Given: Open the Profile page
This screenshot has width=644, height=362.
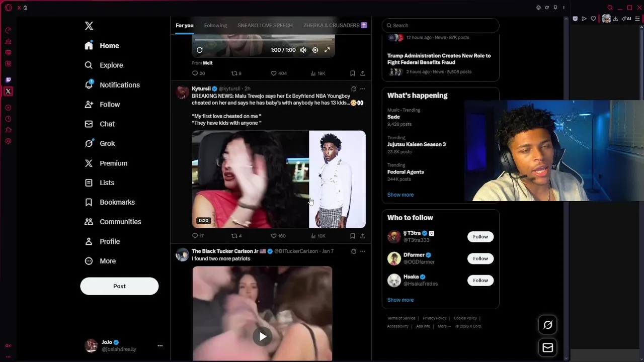Looking at the screenshot, I should pyautogui.click(x=102, y=241).
